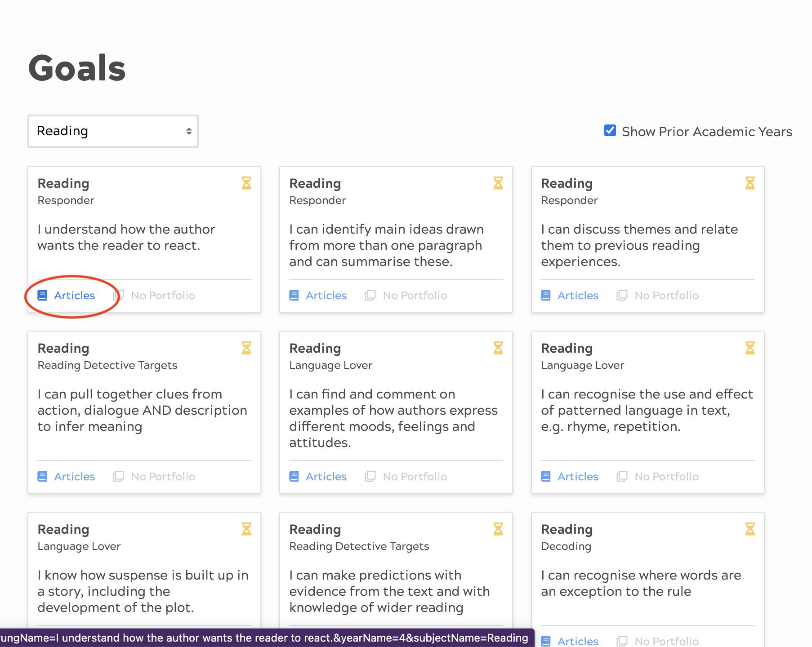Click hourglass icon on 'pull together clues' card
Screen dimensions: 812x647
click(x=246, y=348)
